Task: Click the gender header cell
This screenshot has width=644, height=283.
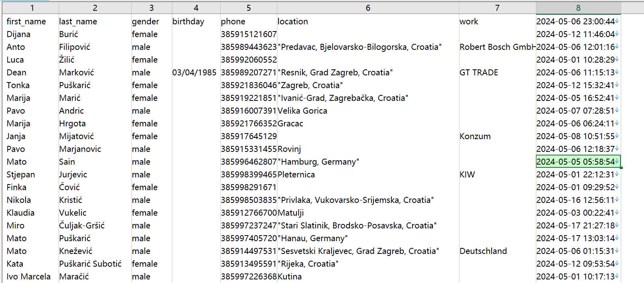Action: [152, 22]
